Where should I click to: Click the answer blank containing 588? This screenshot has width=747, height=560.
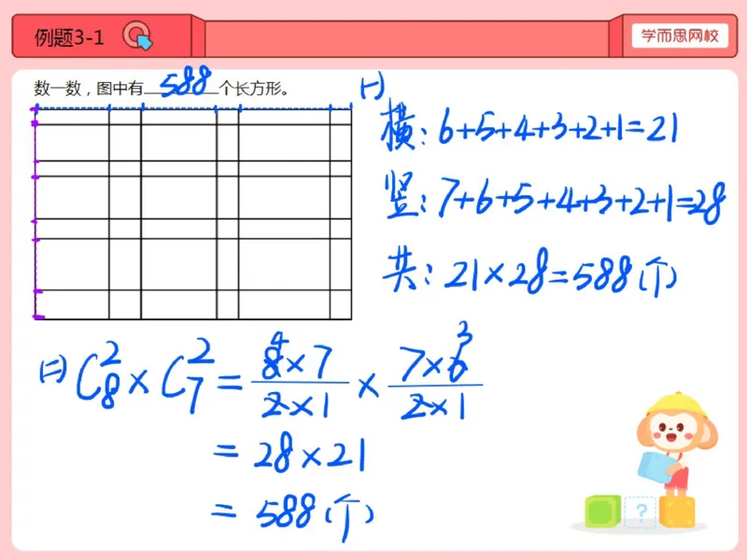(181, 83)
